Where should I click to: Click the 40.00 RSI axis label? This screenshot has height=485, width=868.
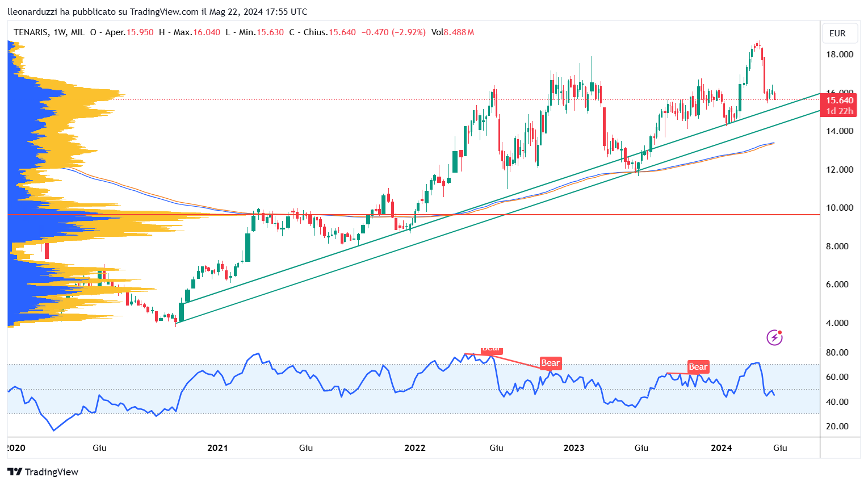click(837, 402)
